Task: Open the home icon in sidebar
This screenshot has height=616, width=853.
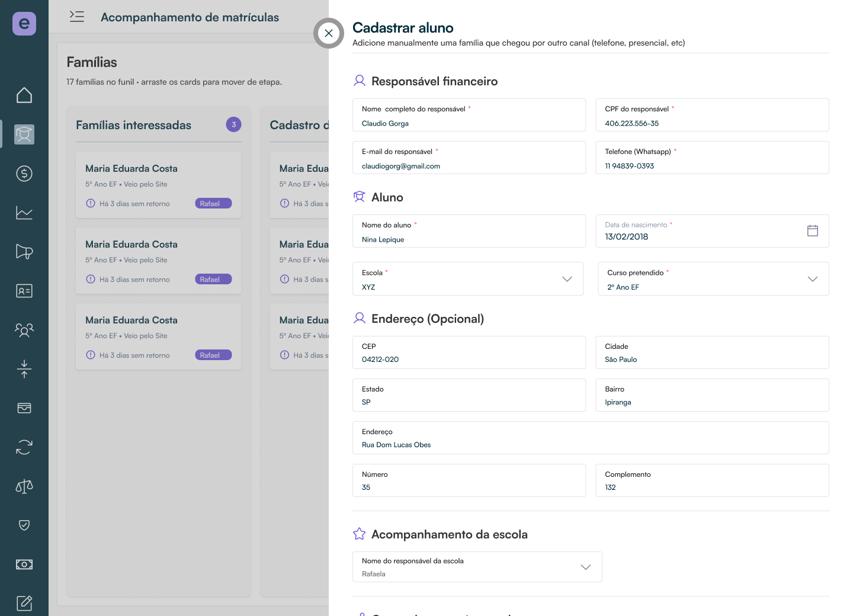Action: [24, 95]
